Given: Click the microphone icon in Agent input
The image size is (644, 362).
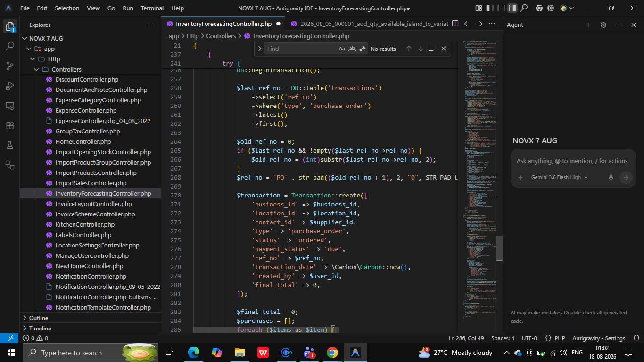Looking at the screenshot, I should (x=611, y=178).
